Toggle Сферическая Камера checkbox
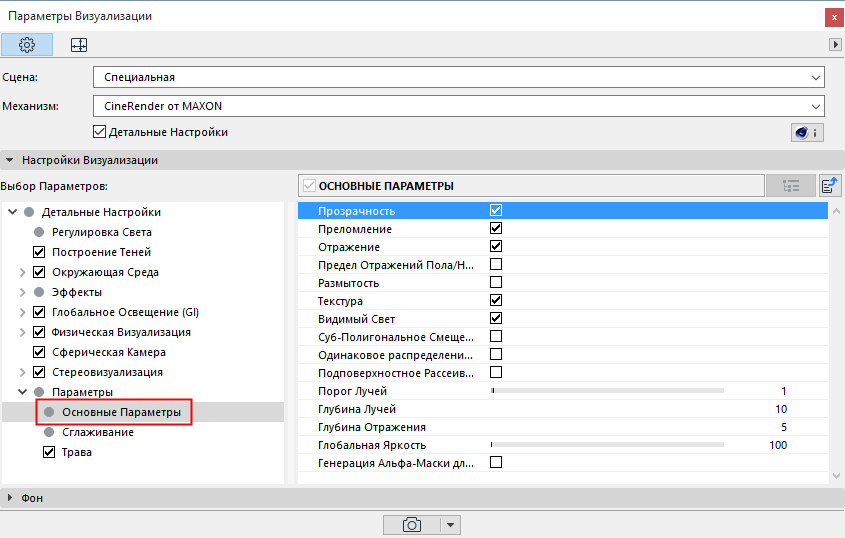The image size is (845, 538). 39,352
